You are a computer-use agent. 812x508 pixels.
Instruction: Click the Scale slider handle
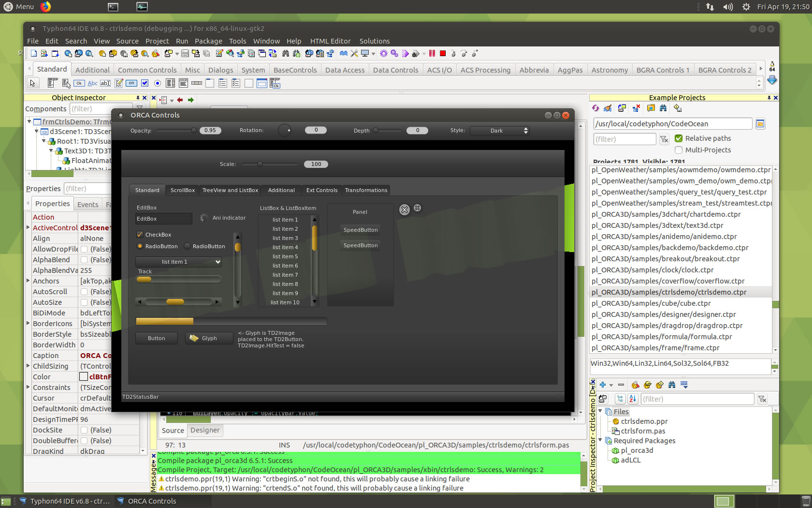[x=260, y=164]
